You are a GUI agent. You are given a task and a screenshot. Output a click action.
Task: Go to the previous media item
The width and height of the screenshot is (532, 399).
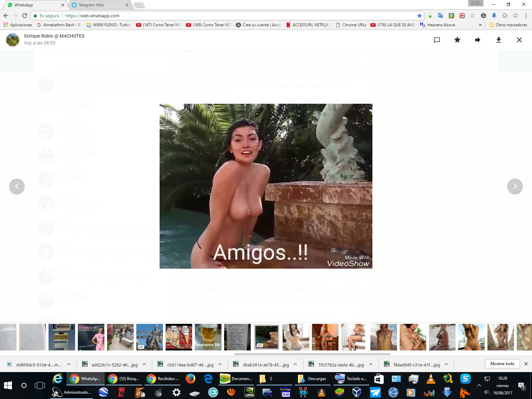[17, 186]
